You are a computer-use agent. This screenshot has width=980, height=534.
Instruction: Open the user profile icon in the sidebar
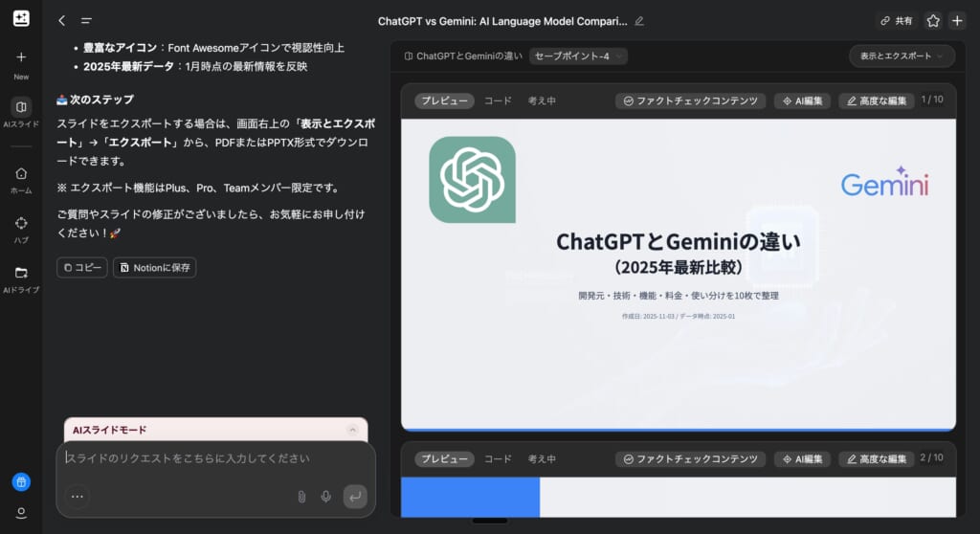[x=21, y=513]
